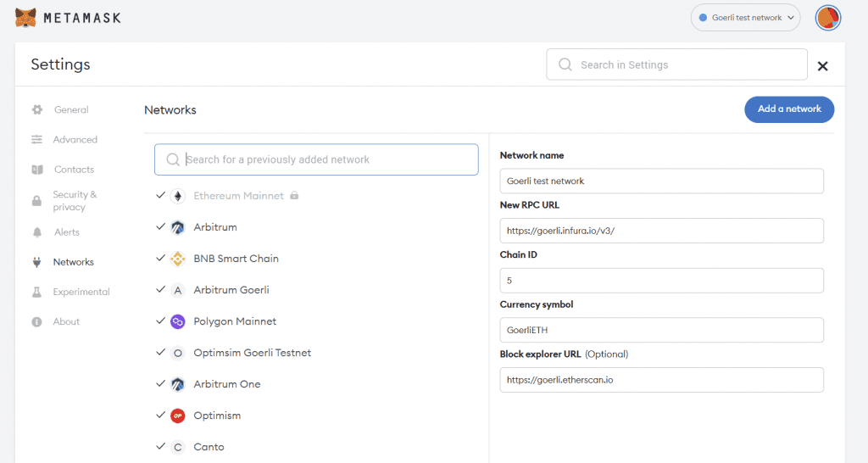Open the account avatar menu
This screenshot has height=463, width=868.
827,18
